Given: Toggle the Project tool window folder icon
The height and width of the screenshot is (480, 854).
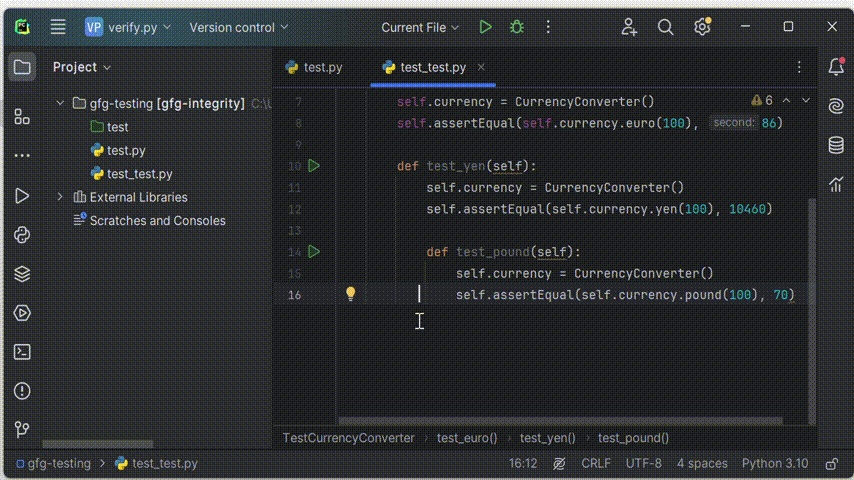Looking at the screenshot, I should pos(22,67).
